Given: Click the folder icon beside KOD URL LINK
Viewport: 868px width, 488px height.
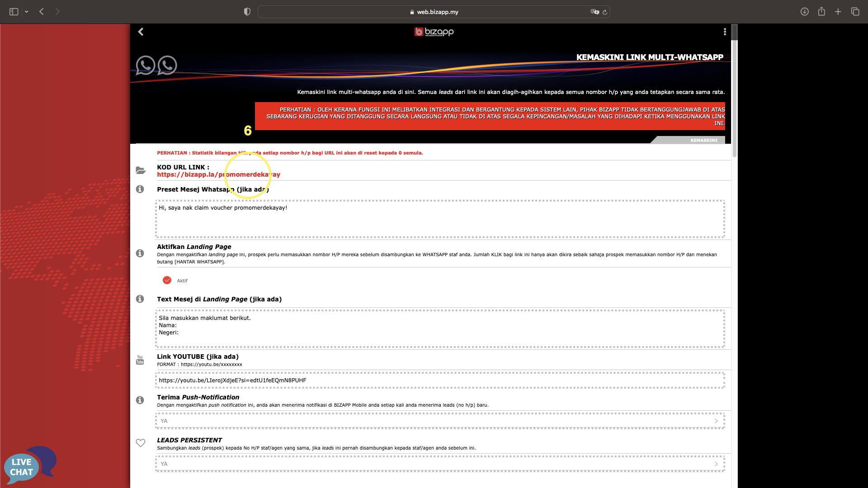Looking at the screenshot, I should coord(141,170).
